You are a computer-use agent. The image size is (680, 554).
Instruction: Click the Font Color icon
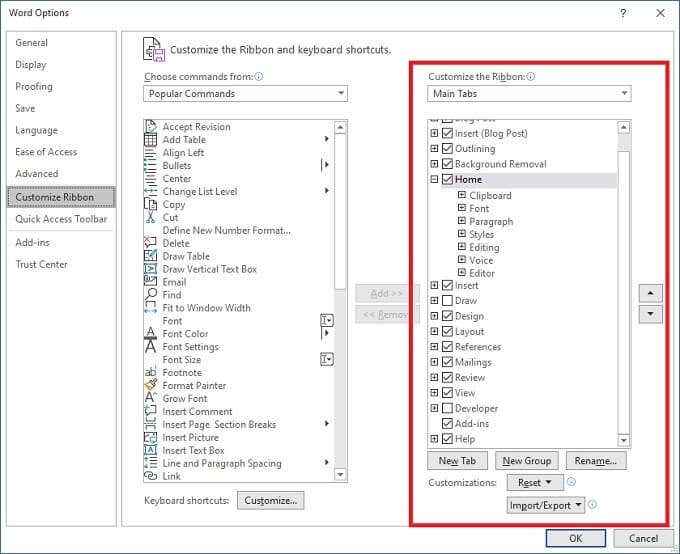click(150, 333)
